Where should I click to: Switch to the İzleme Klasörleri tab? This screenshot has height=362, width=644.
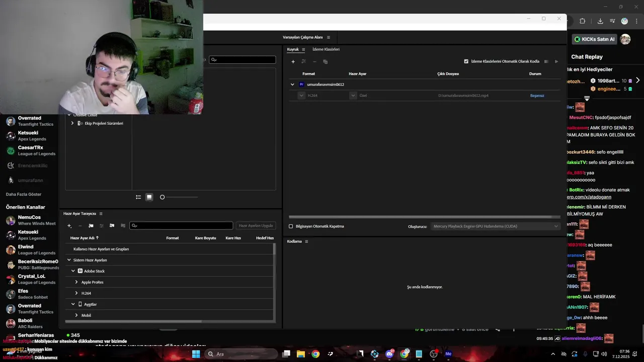click(x=326, y=49)
